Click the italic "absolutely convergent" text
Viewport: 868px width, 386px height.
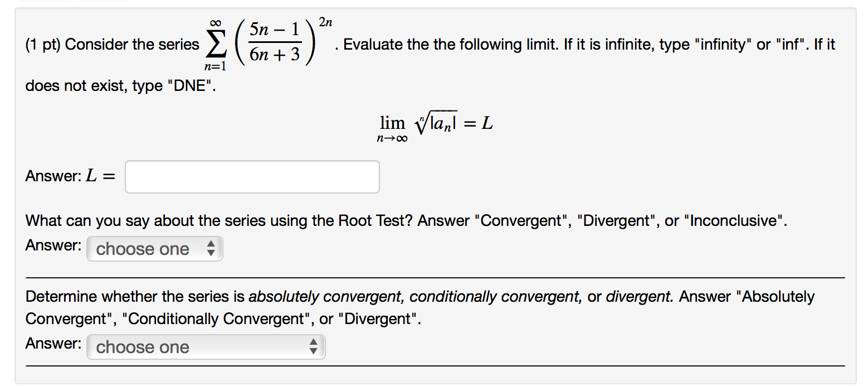326,297
